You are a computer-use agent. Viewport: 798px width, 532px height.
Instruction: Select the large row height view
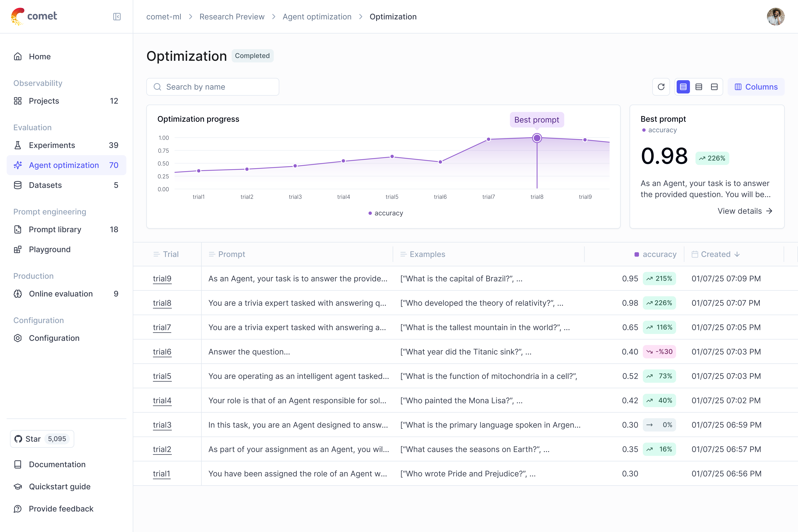tap(714, 87)
